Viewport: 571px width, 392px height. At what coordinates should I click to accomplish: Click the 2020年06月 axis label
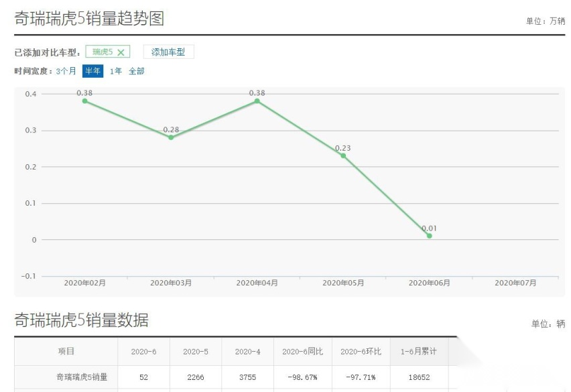(430, 283)
